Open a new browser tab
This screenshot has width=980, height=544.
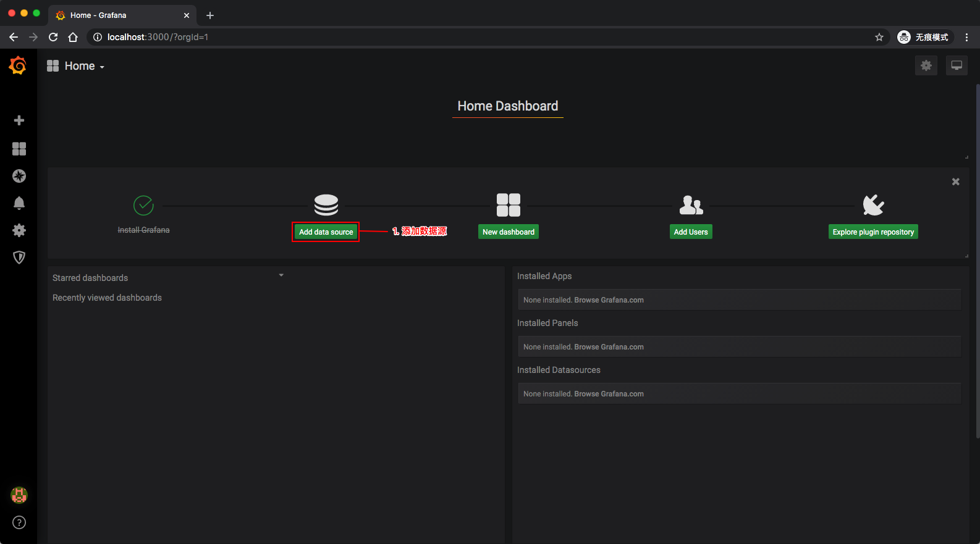click(210, 15)
